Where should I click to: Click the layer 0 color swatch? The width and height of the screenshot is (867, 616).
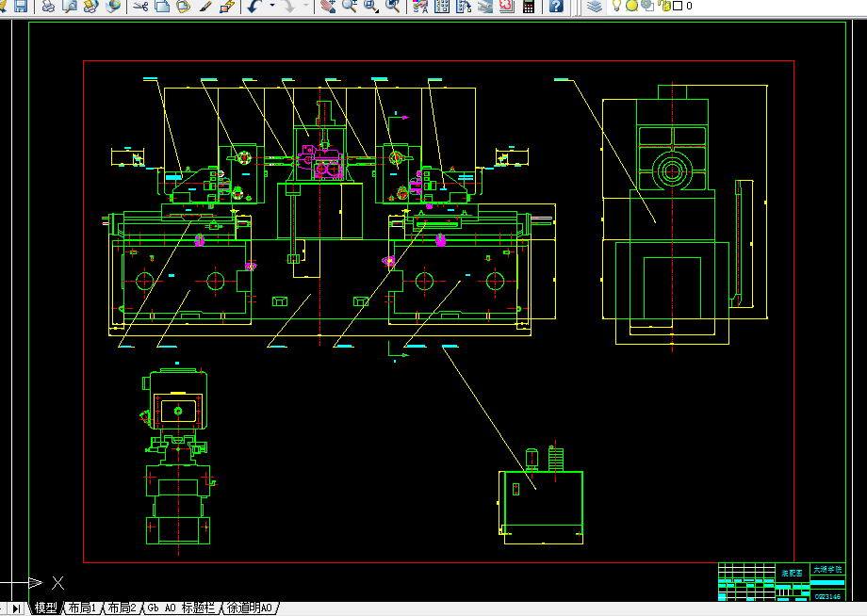[x=678, y=6]
